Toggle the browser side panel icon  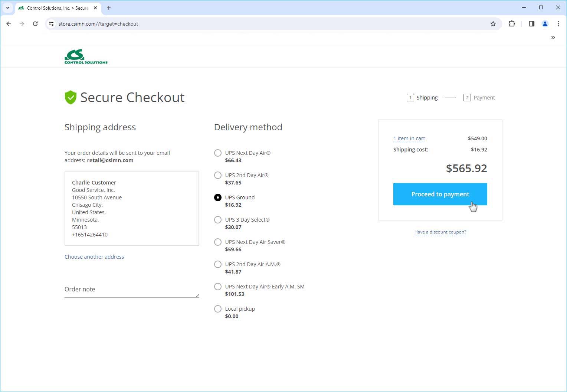tap(531, 24)
